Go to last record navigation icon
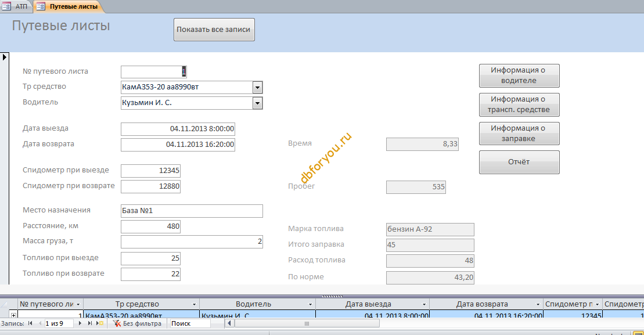 click(x=90, y=323)
